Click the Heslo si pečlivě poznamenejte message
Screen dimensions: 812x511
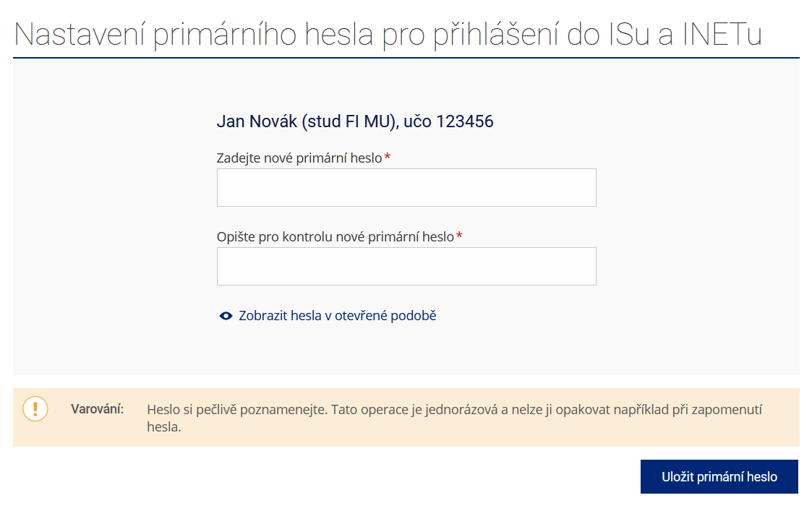[x=455, y=418]
